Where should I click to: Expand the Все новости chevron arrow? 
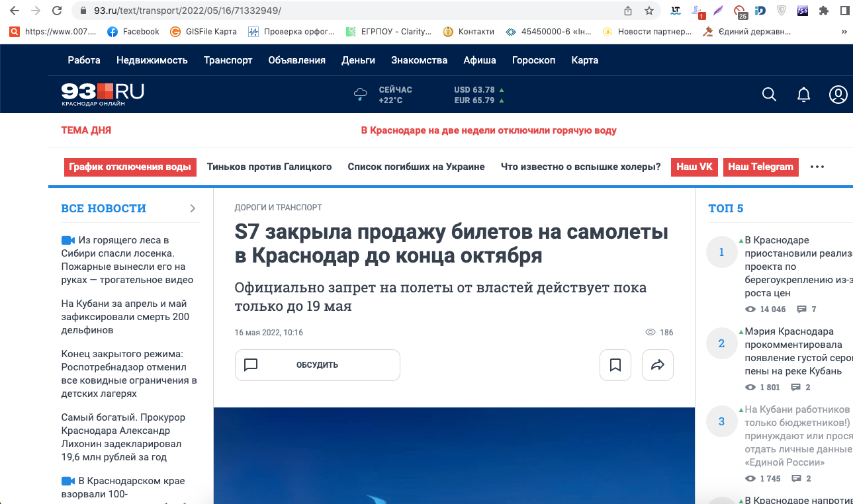(193, 208)
